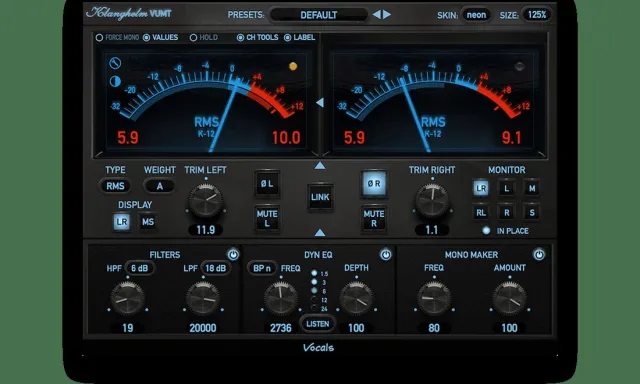Select the previous preset arrow
The image size is (640, 384).
(376, 15)
